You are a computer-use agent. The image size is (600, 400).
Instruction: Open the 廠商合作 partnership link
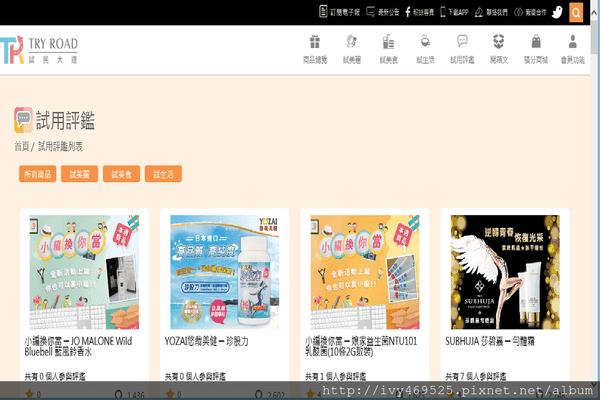(x=530, y=12)
